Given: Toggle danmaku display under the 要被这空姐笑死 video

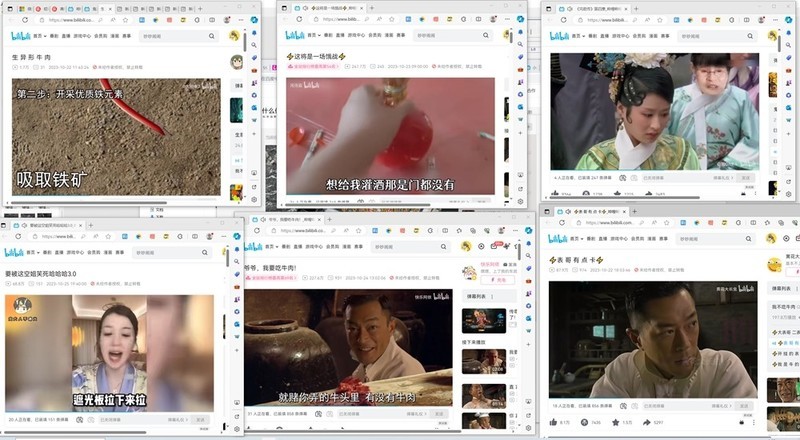Looking at the screenshot, I should click(80, 420).
